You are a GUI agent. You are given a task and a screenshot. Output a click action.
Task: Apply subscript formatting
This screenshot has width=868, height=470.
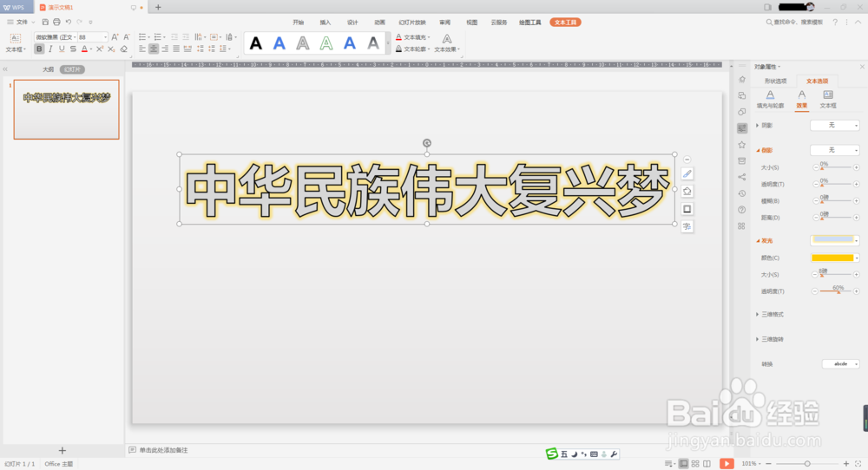pos(111,49)
